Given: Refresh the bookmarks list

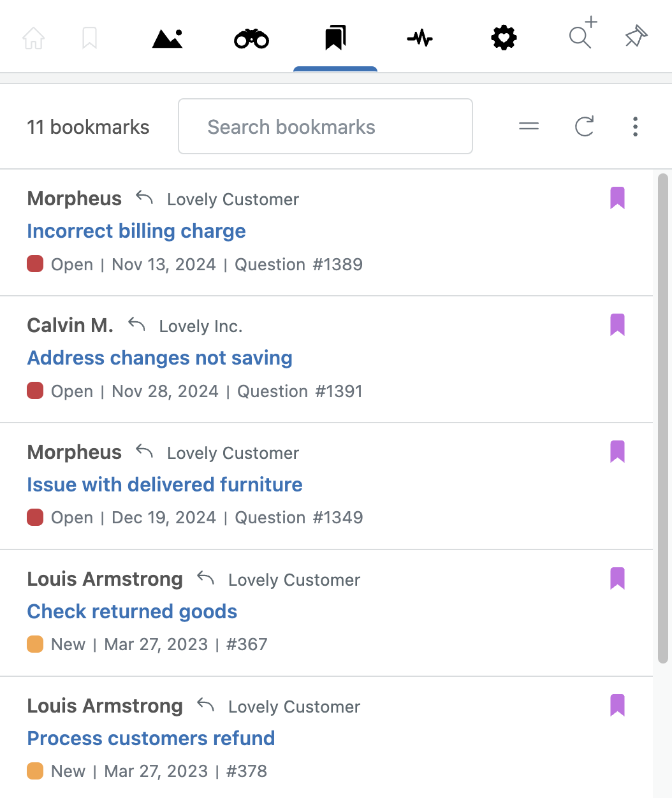Looking at the screenshot, I should coord(585,126).
